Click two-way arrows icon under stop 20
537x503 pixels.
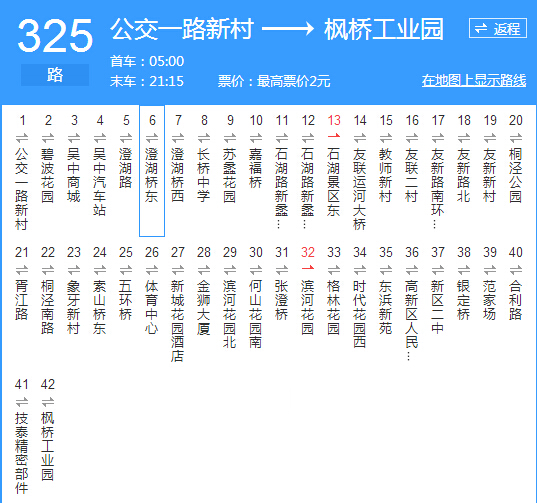[x=516, y=138]
